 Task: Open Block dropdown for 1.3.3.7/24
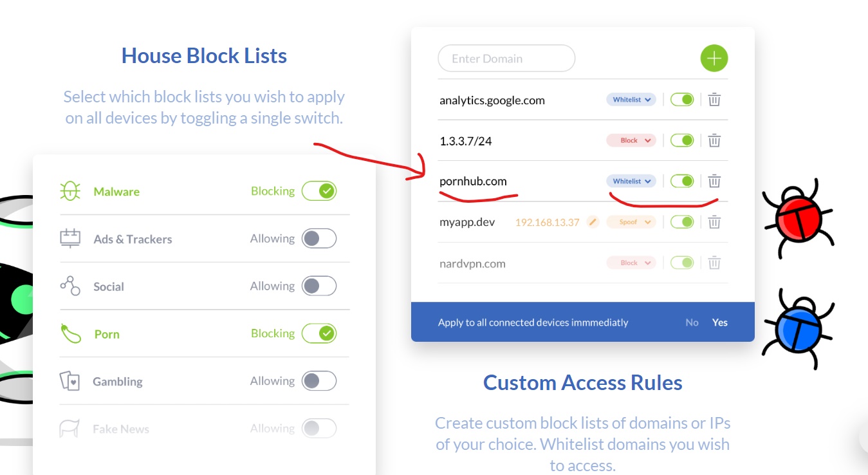(631, 140)
